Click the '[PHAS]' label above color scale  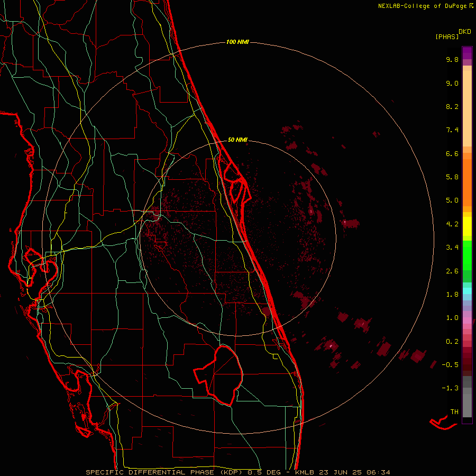pos(447,36)
